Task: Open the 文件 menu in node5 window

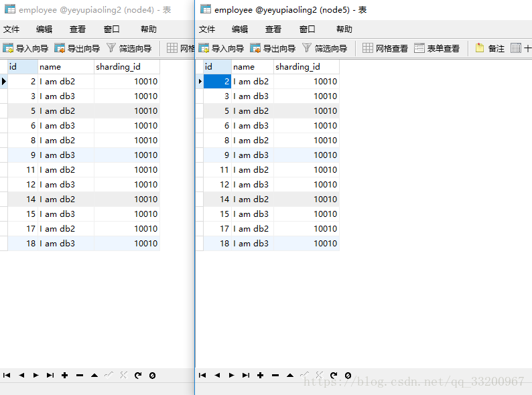Action: [x=207, y=29]
